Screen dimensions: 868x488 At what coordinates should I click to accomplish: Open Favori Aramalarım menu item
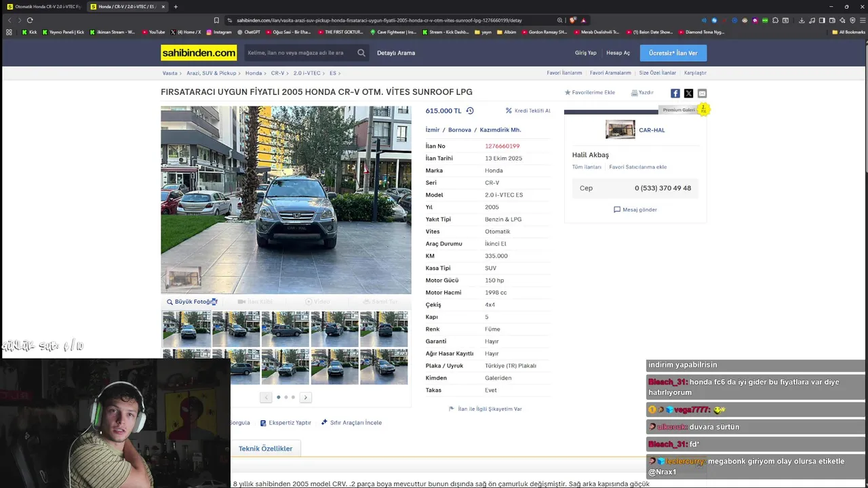610,73
